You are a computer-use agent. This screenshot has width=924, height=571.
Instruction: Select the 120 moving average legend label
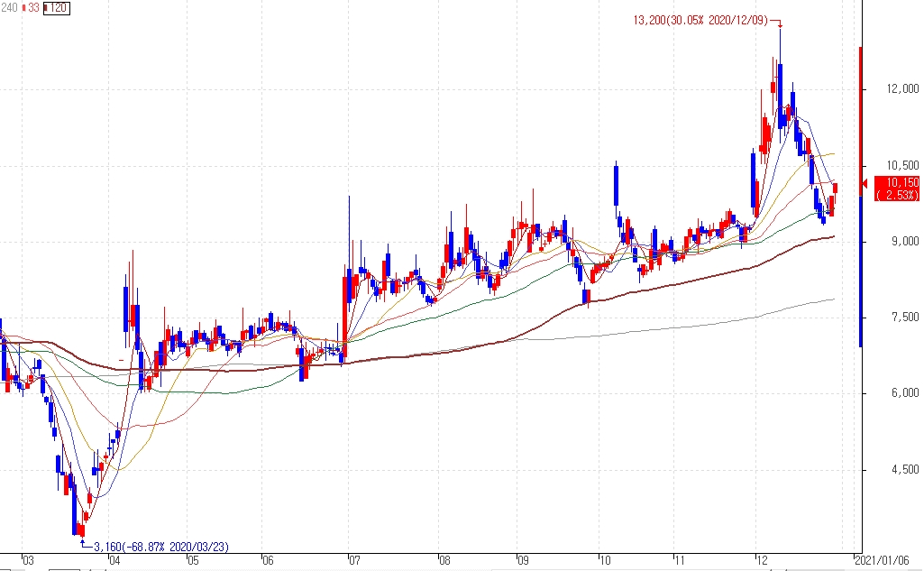(57, 8)
